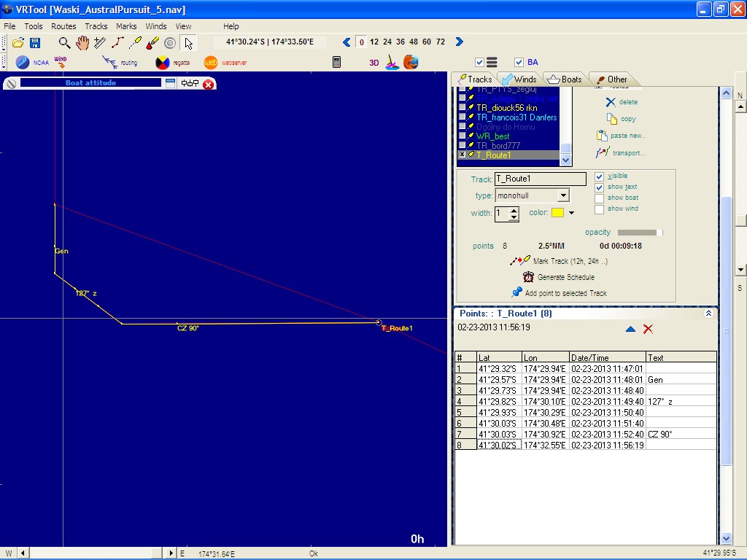Screen dimensions: 747x560
Task: Activate the hand pan tool
Action: (x=82, y=43)
